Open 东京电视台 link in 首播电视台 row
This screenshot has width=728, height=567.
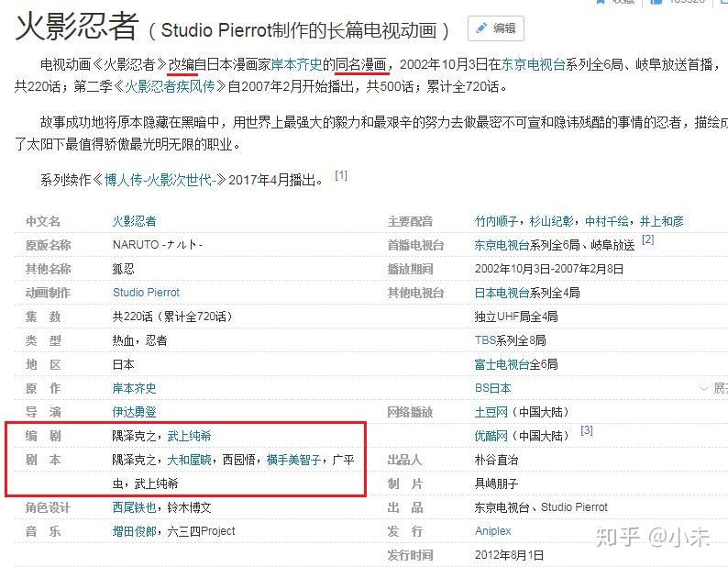pos(502,245)
